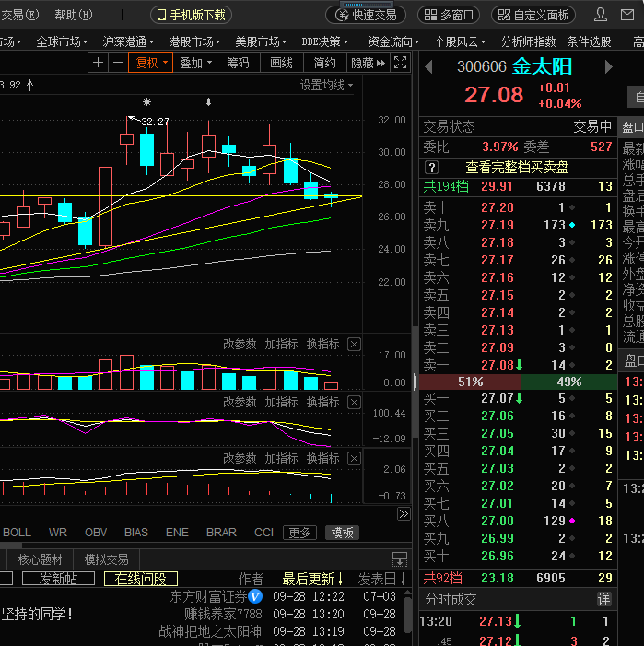644x646 pixels.
Task: Click the posts list vertical scrollbar
Action: point(407,617)
